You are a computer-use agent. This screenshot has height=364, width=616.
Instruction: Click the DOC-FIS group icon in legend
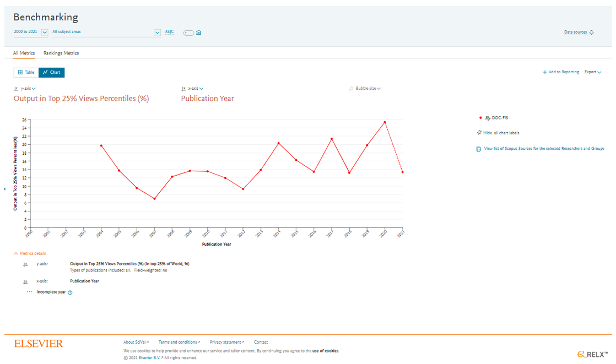click(488, 118)
